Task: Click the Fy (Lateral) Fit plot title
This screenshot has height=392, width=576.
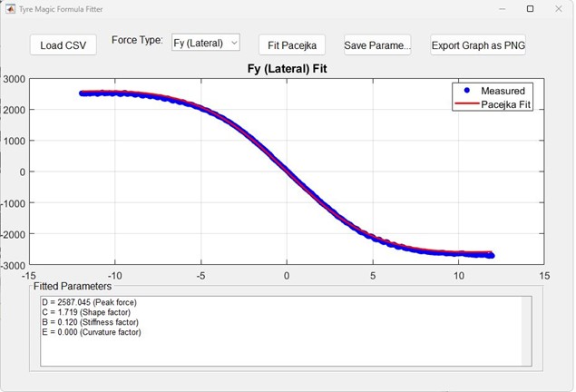Action: coord(287,69)
